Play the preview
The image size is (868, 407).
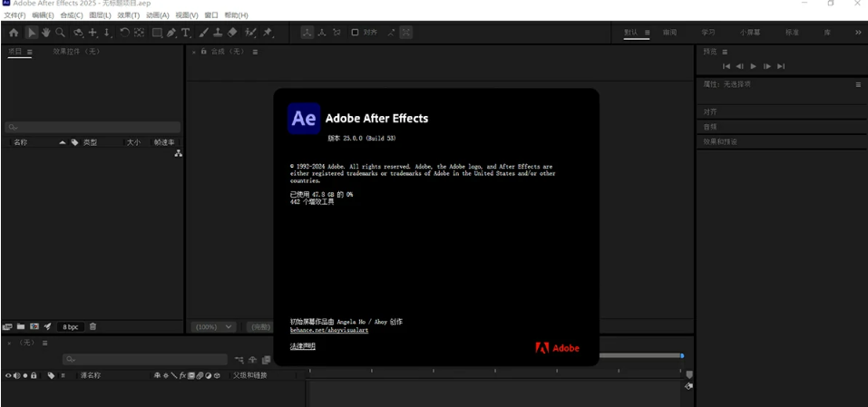pyautogui.click(x=754, y=66)
